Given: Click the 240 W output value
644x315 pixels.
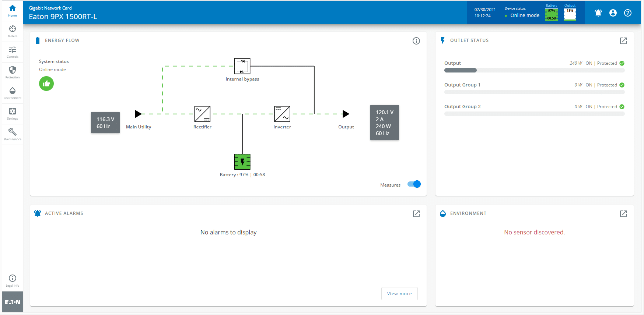Looking at the screenshot, I should 576,63.
